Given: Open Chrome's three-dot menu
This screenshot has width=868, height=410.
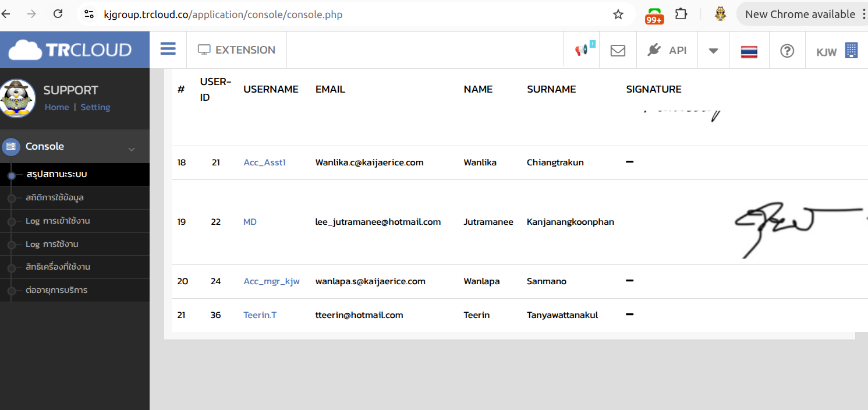Looking at the screenshot, I should coord(864,14).
